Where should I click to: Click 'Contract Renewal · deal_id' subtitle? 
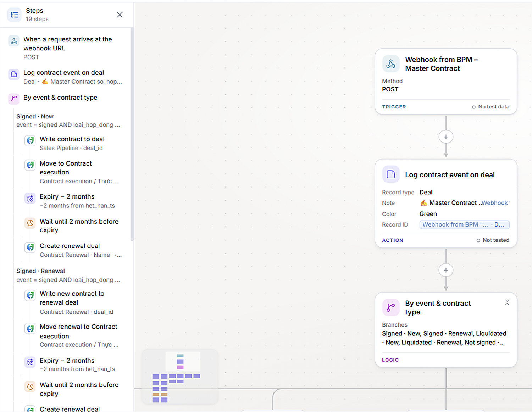pyautogui.click(x=77, y=312)
